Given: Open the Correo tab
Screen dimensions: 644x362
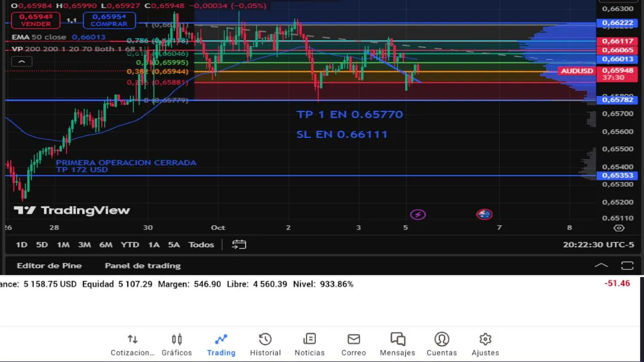Looking at the screenshot, I should pyautogui.click(x=354, y=345).
